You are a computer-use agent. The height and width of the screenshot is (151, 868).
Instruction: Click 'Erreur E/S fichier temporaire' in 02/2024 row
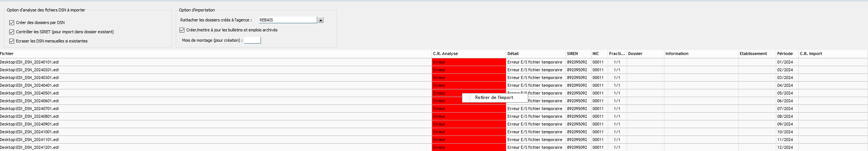click(x=535, y=70)
